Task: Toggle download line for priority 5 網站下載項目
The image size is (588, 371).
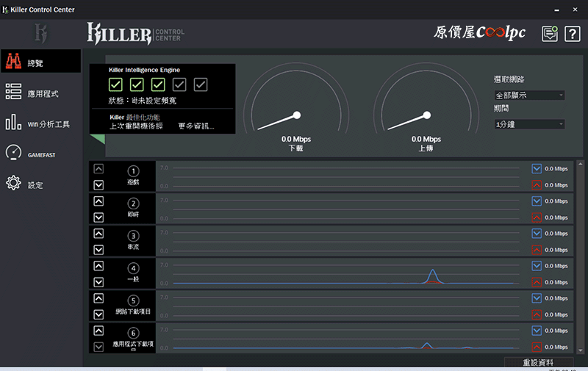Action: [x=537, y=298]
